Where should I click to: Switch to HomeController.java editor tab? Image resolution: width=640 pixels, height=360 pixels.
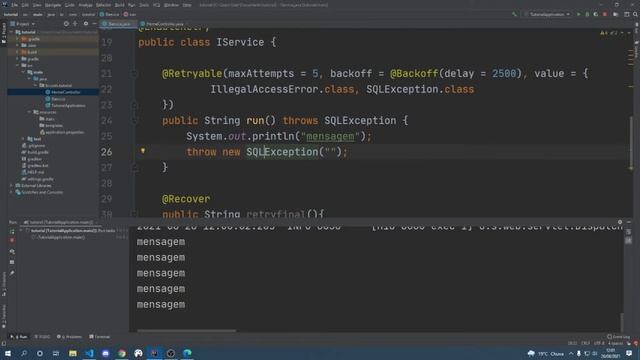[x=162, y=24]
